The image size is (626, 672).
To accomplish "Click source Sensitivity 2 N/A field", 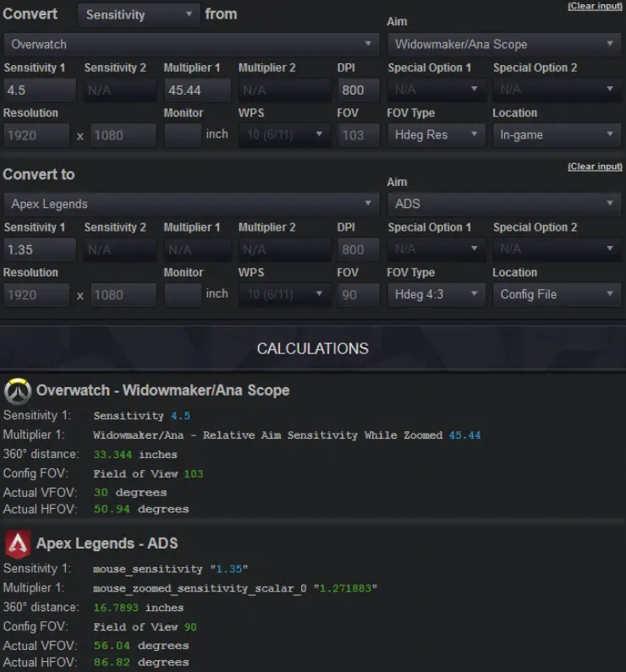I will coord(120,90).
